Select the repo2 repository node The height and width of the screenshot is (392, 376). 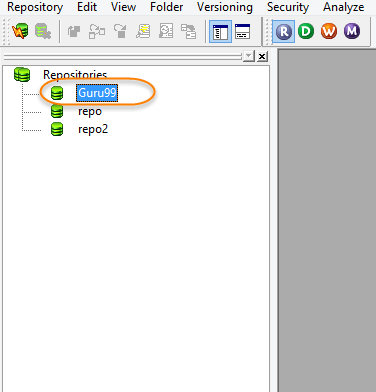click(93, 129)
